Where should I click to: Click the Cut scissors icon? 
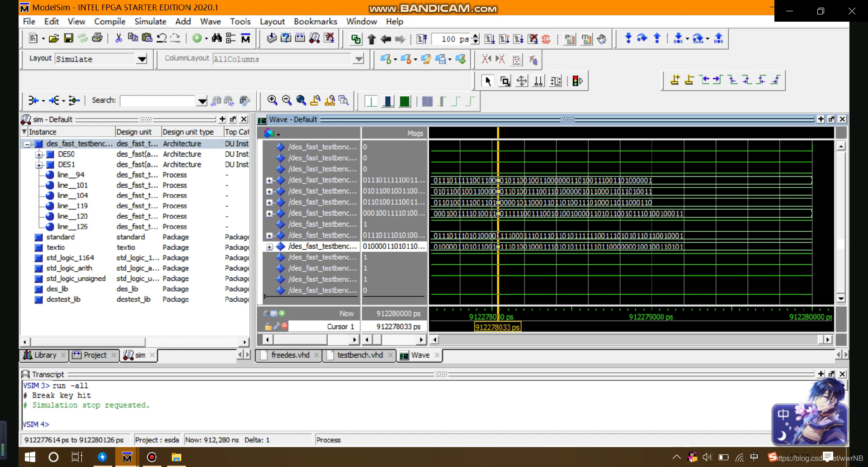click(x=118, y=38)
